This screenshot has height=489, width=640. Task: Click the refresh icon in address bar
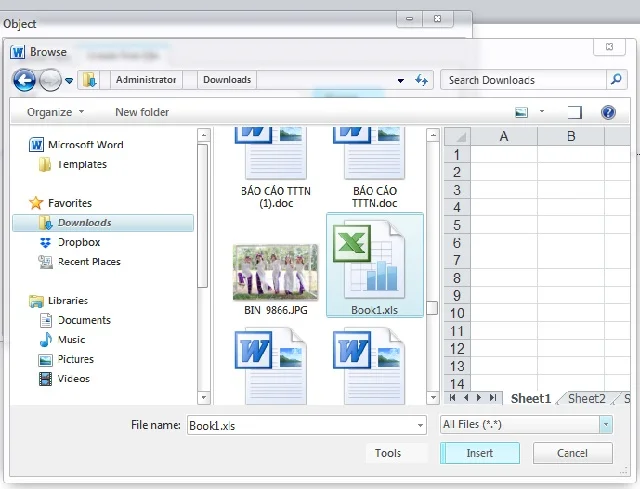click(x=421, y=80)
